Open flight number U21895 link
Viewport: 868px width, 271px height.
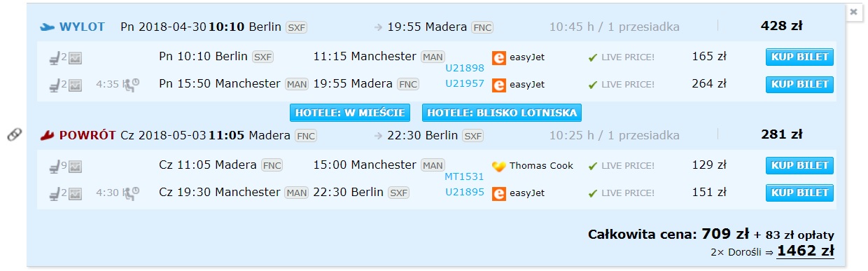coord(465,192)
